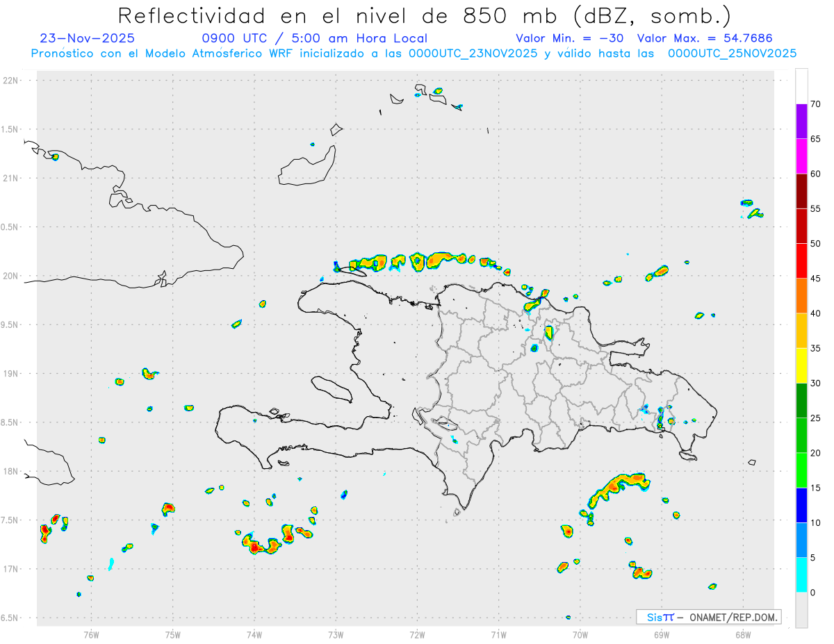Click the "40" value on the color scale
Image resolution: width=834 pixels, height=644 pixels.
click(x=816, y=313)
